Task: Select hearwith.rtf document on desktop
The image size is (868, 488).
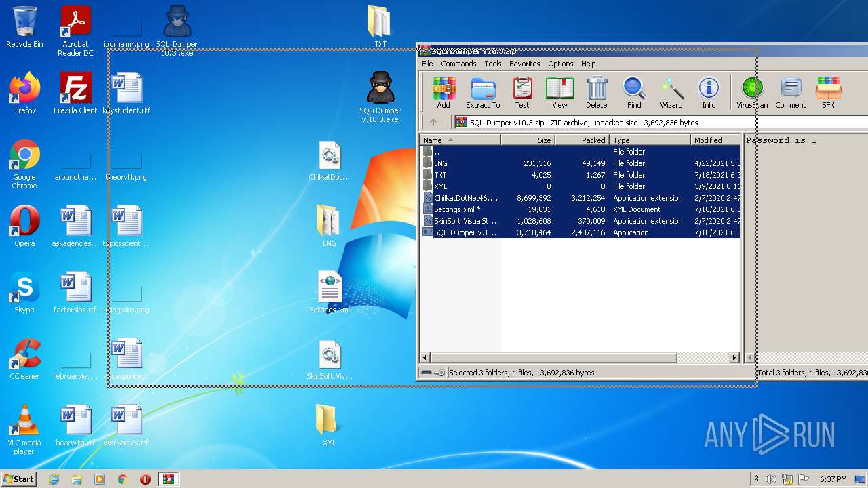Action: point(75,426)
